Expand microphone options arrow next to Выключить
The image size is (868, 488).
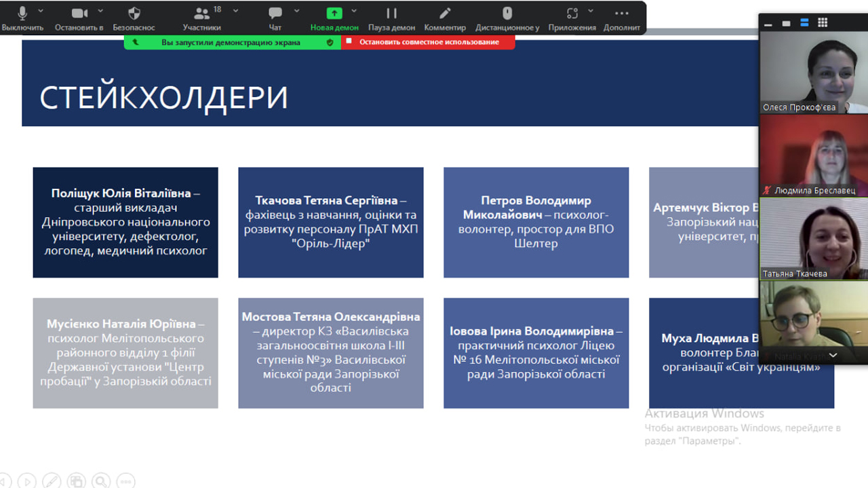coord(41,11)
